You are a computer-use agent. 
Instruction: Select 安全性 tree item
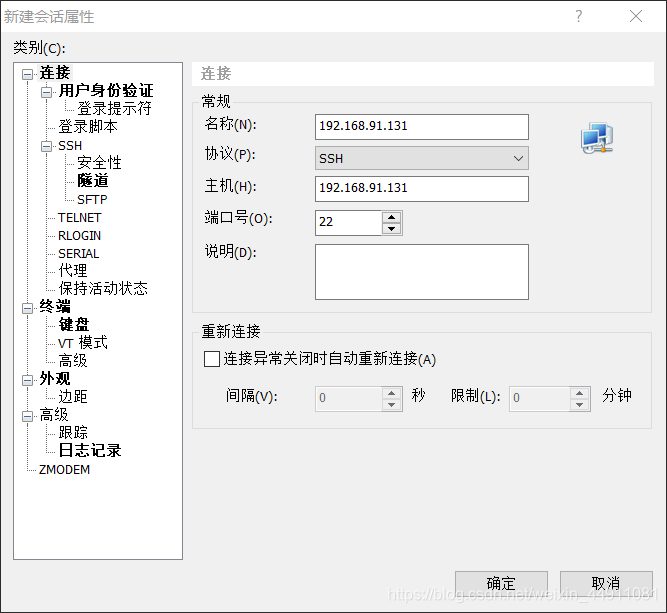99,163
